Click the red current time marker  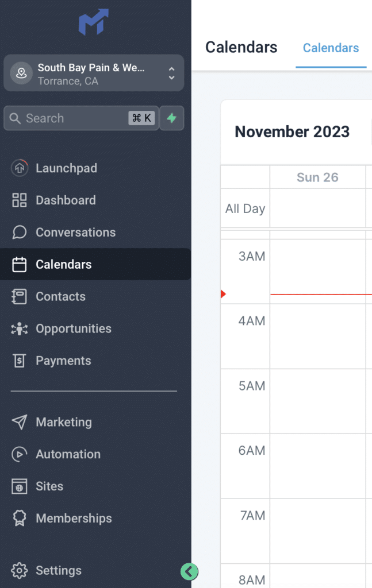223,295
